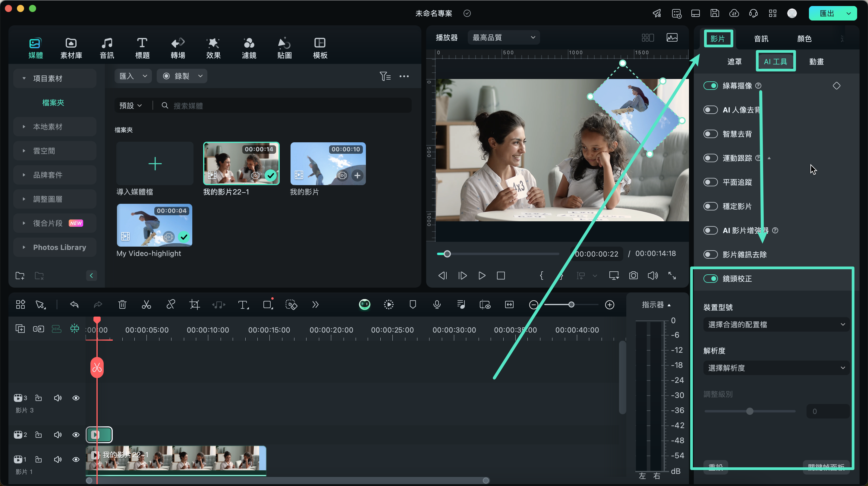Screen dimensions: 868x486
Task: Click the filter sort icon in media panel
Action: [385, 76]
